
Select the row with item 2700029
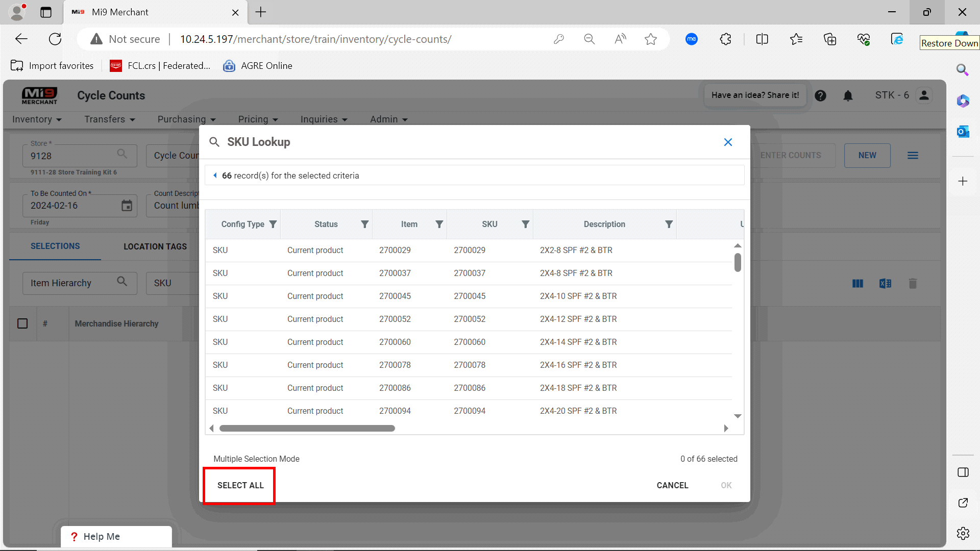[469, 251]
